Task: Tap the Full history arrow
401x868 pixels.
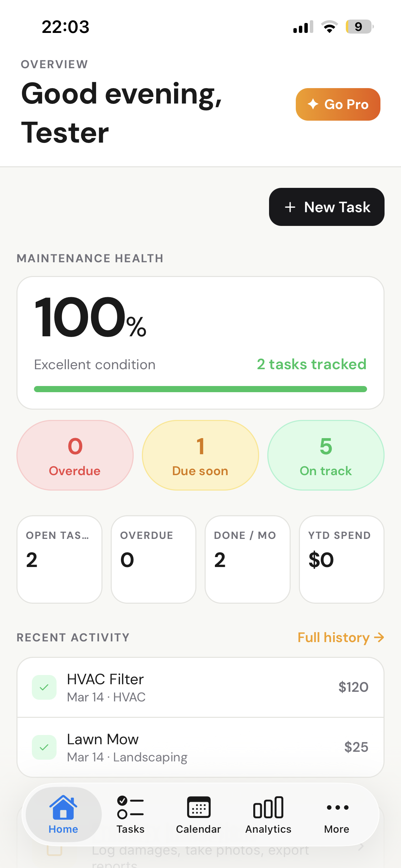Action: pyautogui.click(x=379, y=638)
